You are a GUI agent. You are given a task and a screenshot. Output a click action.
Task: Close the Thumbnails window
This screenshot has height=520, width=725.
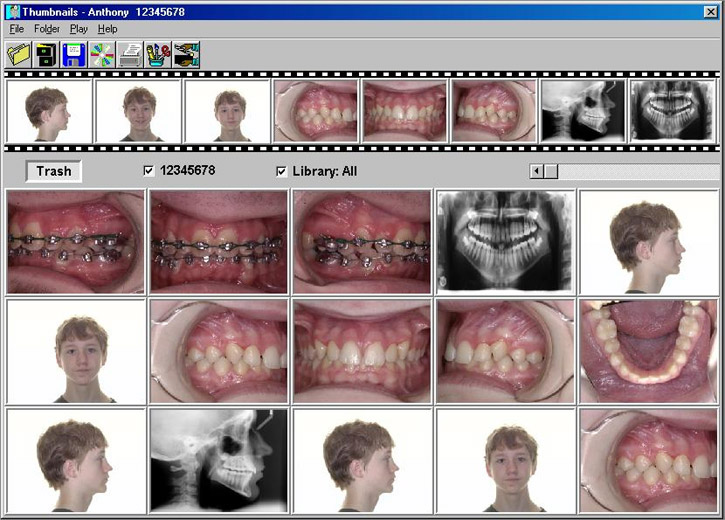pyautogui.click(x=711, y=12)
